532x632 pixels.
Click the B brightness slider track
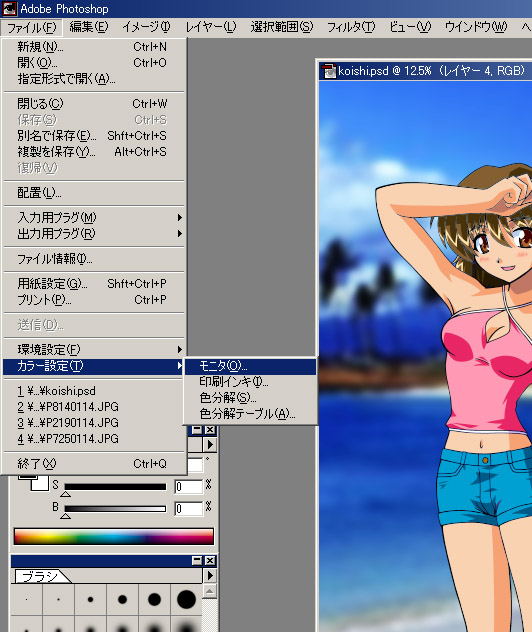115,509
